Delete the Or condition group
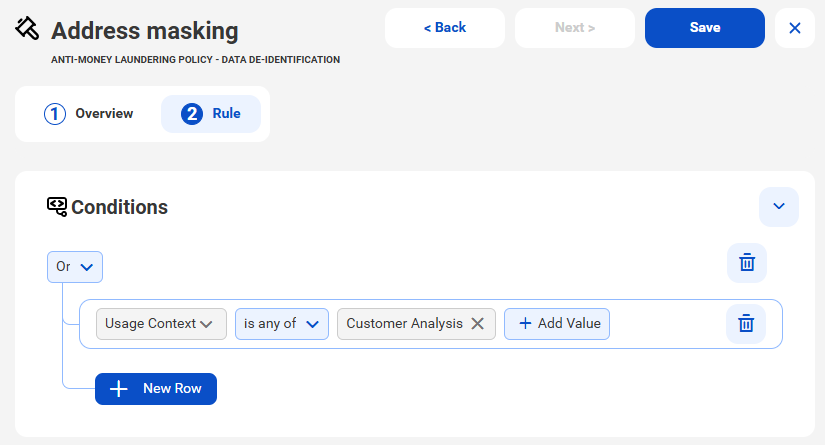The image size is (825, 445). tap(747, 262)
